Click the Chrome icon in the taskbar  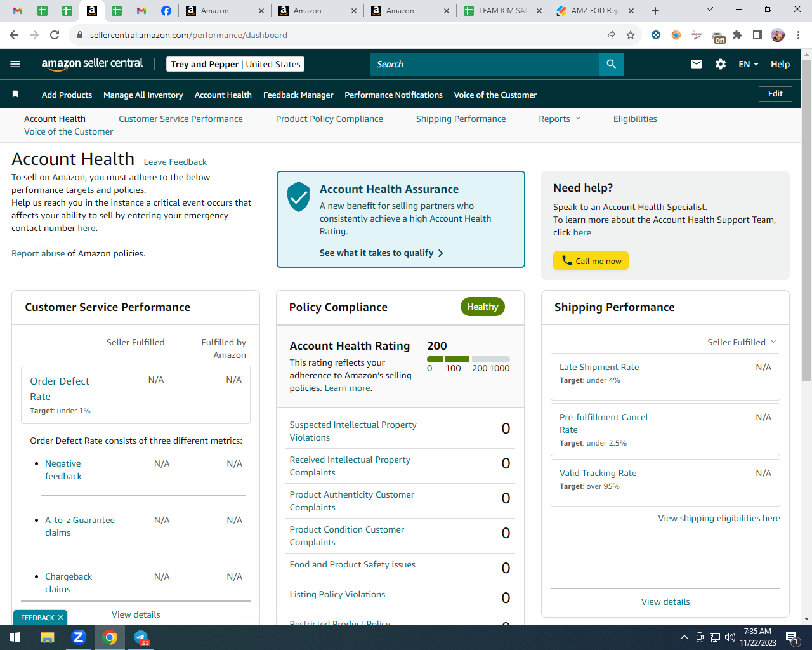pos(110,637)
